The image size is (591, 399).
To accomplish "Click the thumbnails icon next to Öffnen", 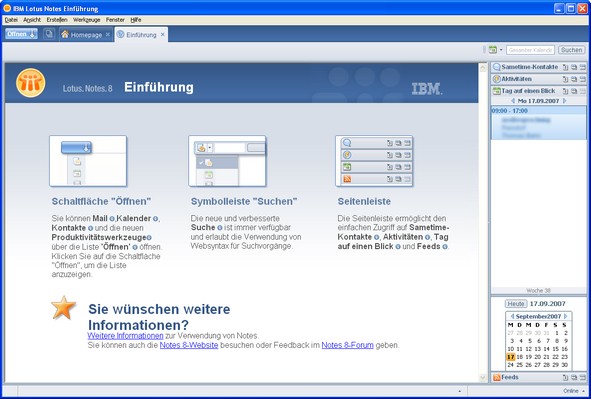I will tap(49, 34).
